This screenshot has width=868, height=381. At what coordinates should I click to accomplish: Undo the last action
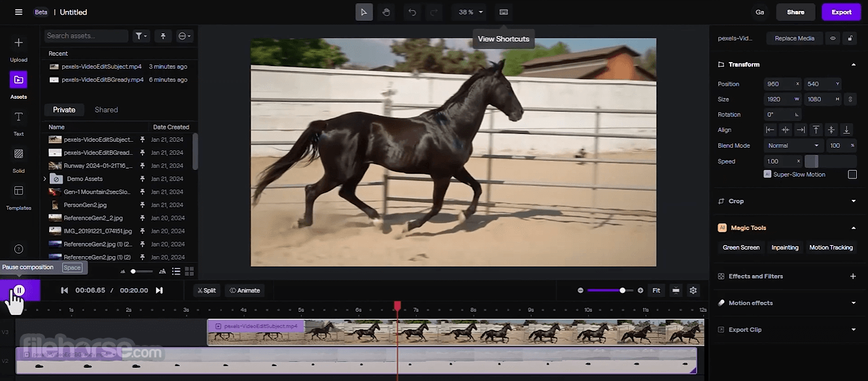point(412,12)
